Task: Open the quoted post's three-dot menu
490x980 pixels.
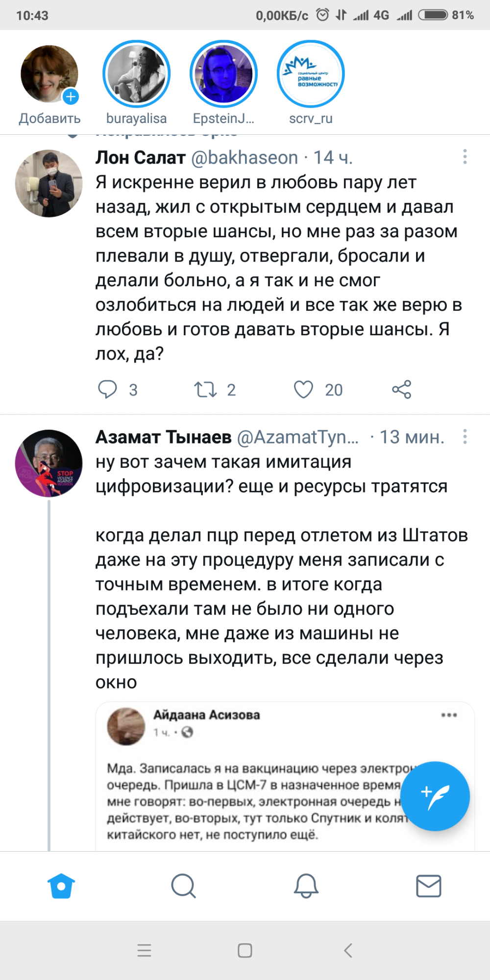Action: pos(449,715)
